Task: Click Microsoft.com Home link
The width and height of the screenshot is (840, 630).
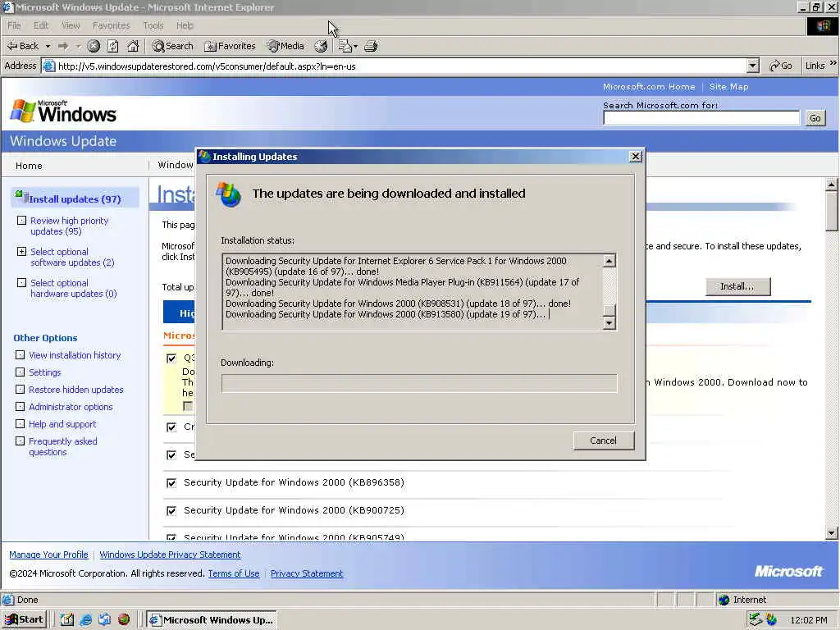Action: point(649,87)
